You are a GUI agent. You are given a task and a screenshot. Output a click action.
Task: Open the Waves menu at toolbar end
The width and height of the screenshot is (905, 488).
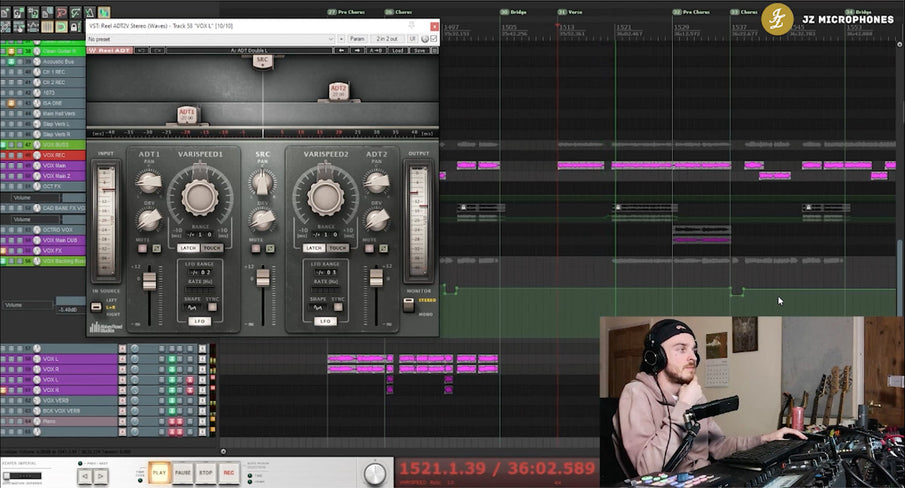pos(434,51)
